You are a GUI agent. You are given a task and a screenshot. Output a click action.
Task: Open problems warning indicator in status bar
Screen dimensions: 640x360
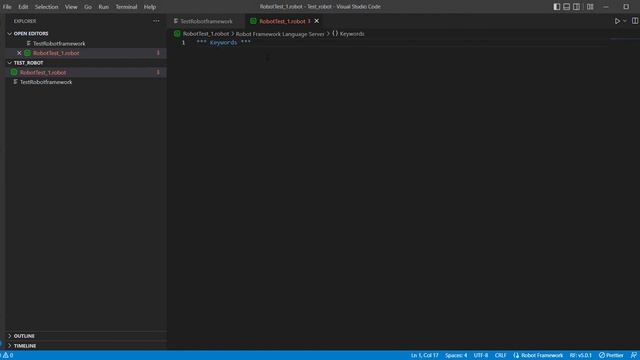(8, 356)
